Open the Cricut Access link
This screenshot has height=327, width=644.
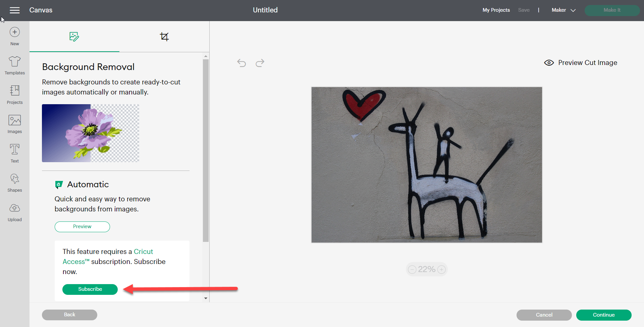[143, 251]
